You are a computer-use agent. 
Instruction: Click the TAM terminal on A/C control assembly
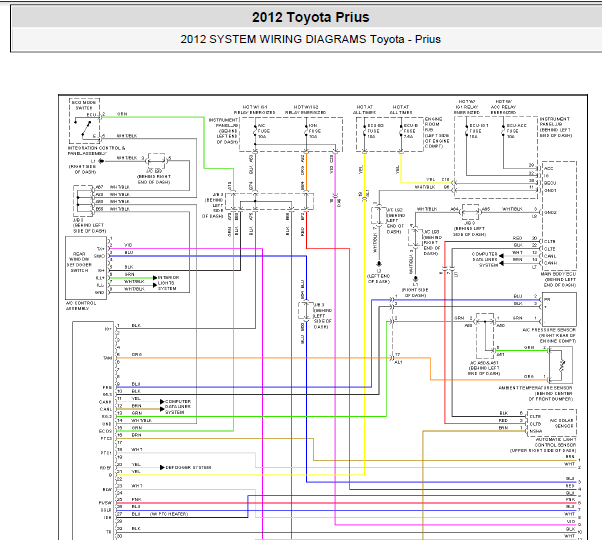pos(107,358)
